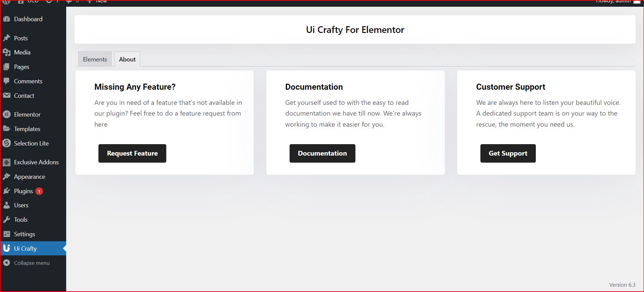644x292 pixels.
Task: Click the Collapse menu arrow icon
Action: click(x=7, y=263)
